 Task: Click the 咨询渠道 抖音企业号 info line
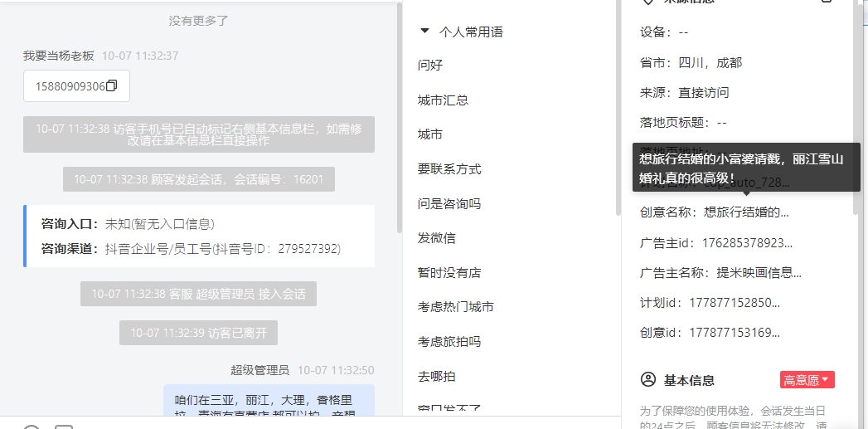pyautogui.click(x=191, y=249)
